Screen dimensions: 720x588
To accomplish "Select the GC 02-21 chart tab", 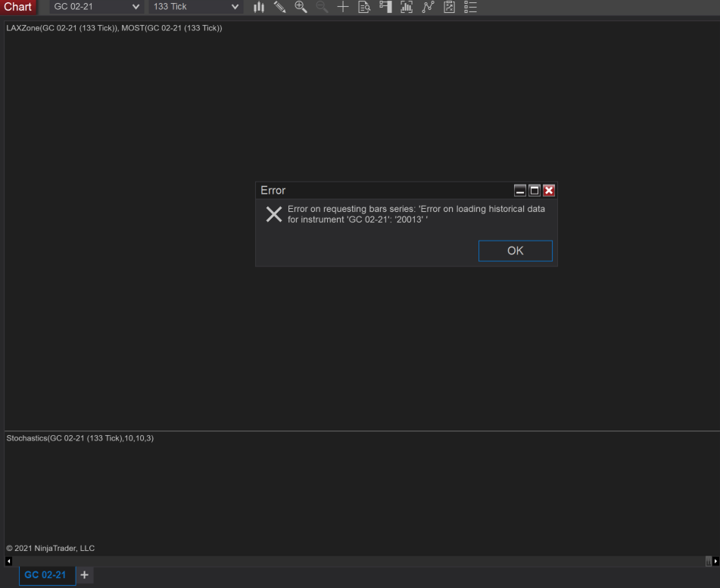I will (x=47, y=575).
